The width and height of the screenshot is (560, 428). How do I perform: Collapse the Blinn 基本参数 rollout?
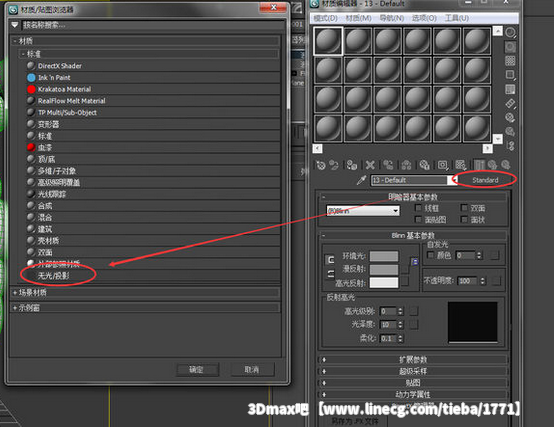tap(412, 236)
